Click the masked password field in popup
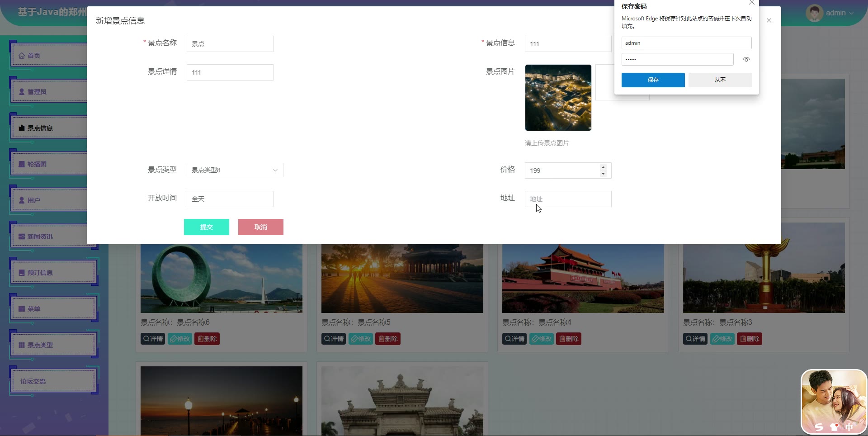This screenshot has width=868, height=436. [677, 59]
